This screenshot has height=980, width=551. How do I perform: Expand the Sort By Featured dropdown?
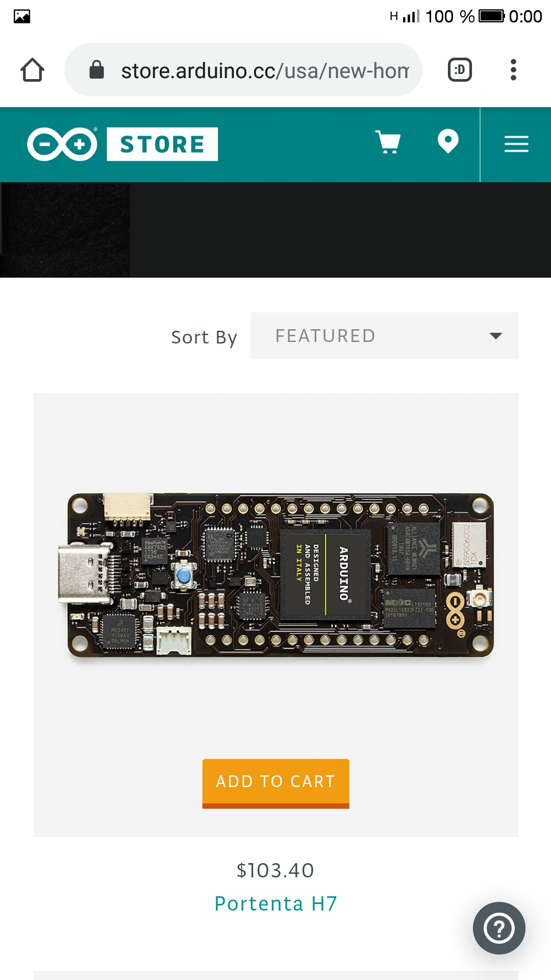click(x=384, y=336)
